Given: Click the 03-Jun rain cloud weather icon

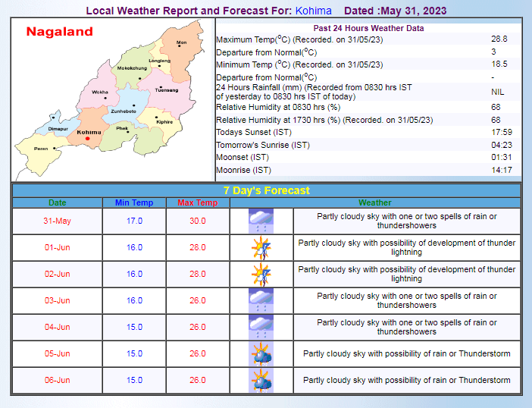Looking at the screenshot, I should click(x=261, y=301).
